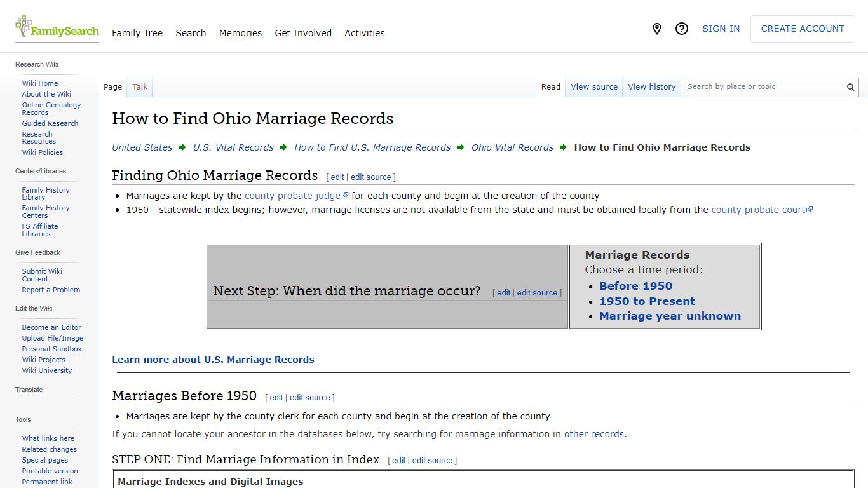Open Activities menu
Image resolution: width=868 pixels, height=488 pixels.
[x=365, y=33]
